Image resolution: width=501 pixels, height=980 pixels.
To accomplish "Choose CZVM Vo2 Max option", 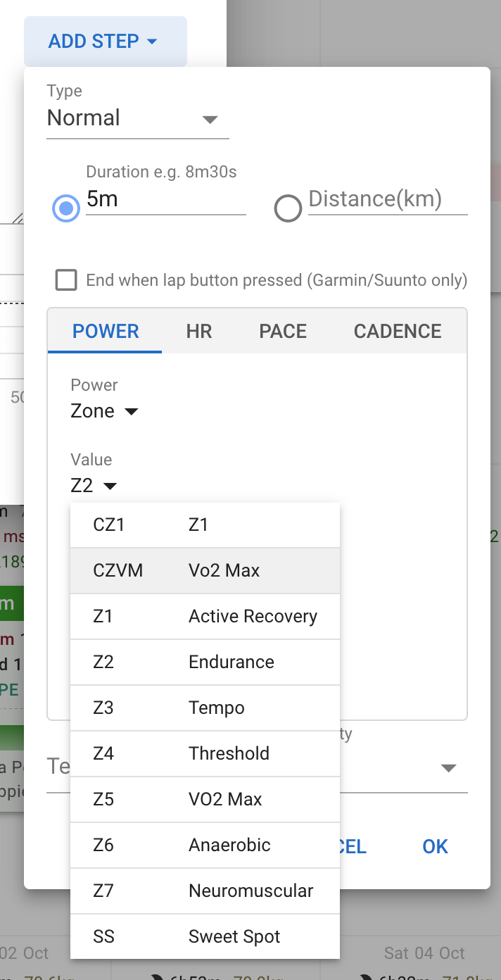I will [205, 570].
